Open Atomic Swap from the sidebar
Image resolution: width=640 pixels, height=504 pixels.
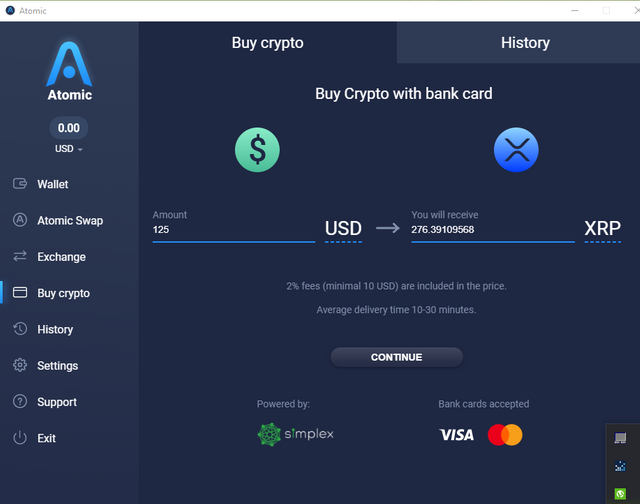click(70, 220)
